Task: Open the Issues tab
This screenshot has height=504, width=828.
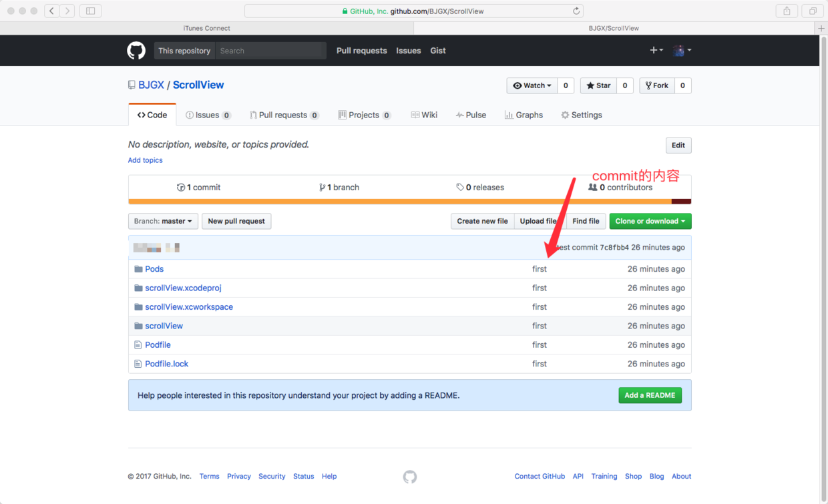Action: tap(208, 115)
